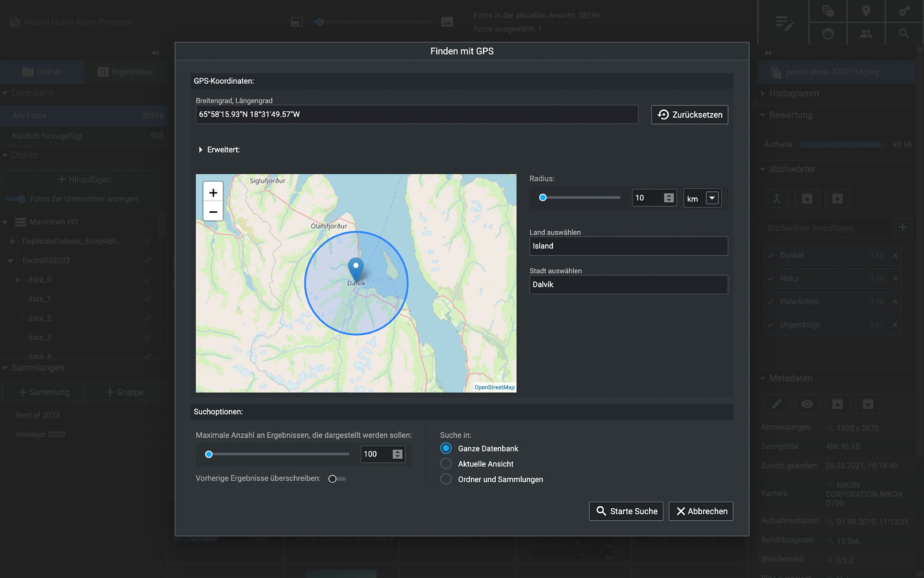Image resolution: width=924 pixels, height=578 pixels.
Task: Open the text prompt edit tool
Action: pos(784,23)
